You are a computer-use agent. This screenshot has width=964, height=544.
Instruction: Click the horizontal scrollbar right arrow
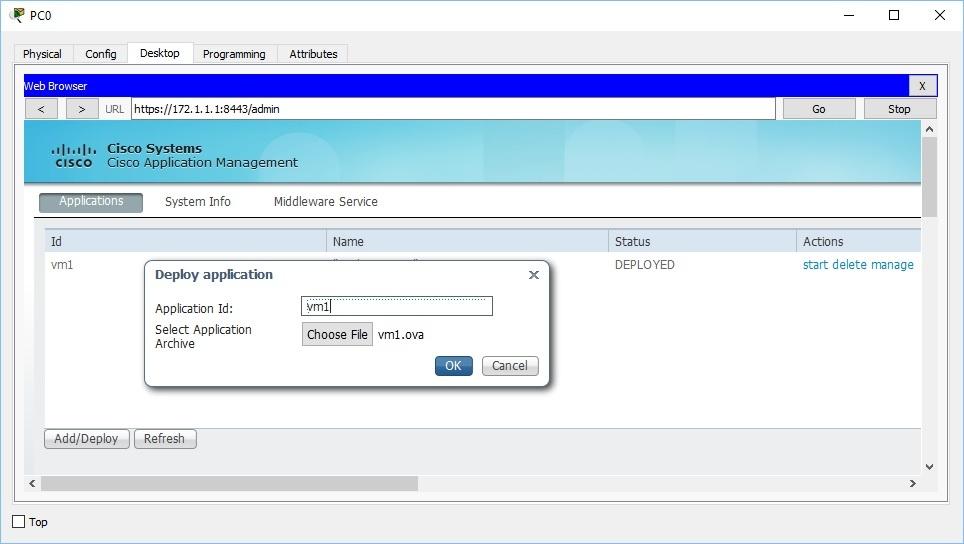913,484
